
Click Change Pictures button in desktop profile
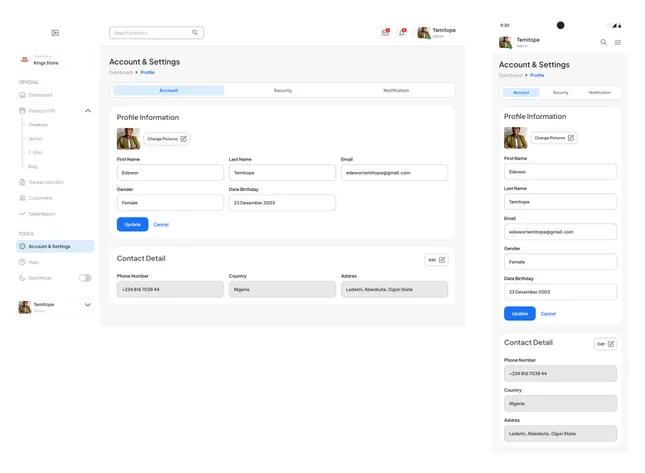tap(166, 139)
